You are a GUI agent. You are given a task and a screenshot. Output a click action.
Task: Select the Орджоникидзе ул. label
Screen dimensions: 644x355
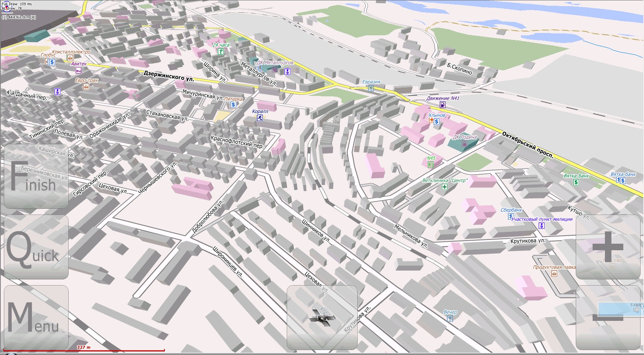click(110, 125)
